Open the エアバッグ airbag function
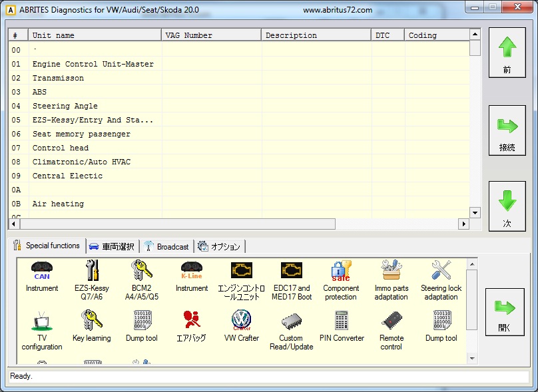 coord(192,326)
